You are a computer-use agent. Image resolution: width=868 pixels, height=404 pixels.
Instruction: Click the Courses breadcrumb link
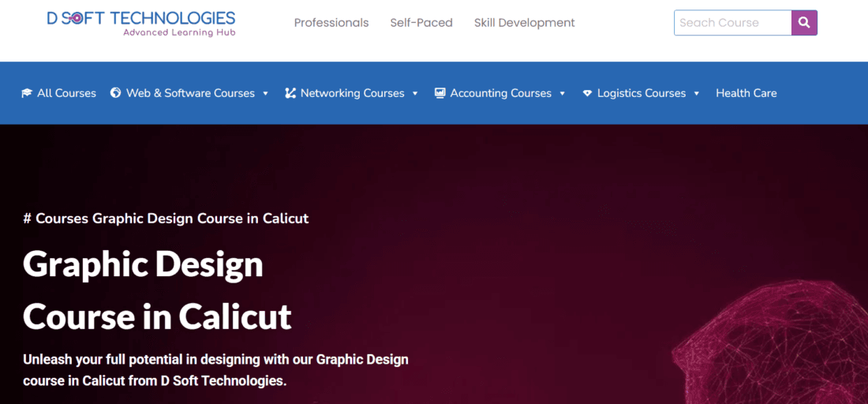tap(62, 219)
